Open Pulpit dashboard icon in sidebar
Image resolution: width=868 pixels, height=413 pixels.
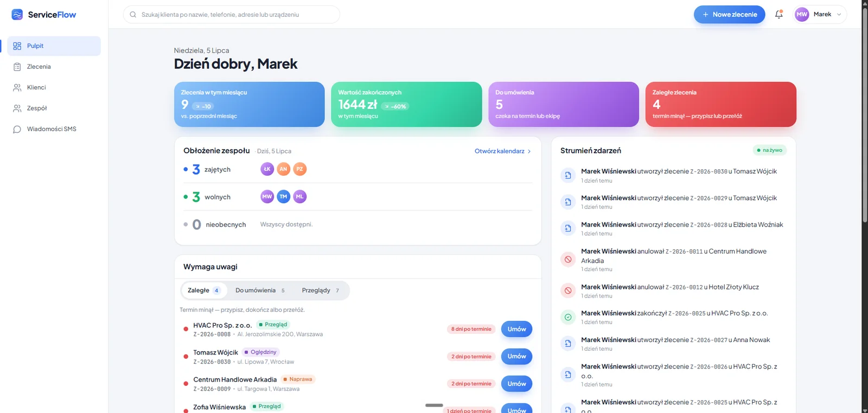(17, 46)
